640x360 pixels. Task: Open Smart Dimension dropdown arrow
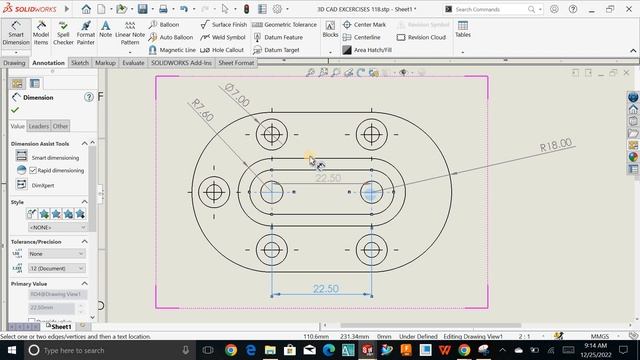(x=16, y=52)
